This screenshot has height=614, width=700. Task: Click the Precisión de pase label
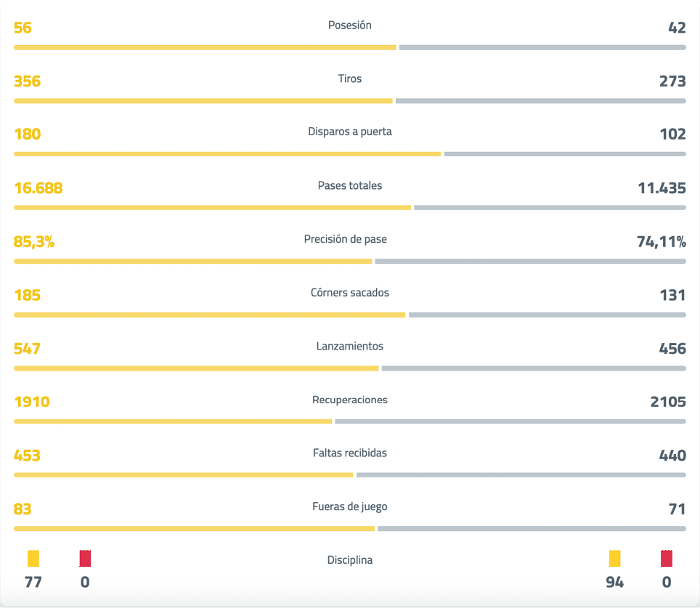click(350, 239)
